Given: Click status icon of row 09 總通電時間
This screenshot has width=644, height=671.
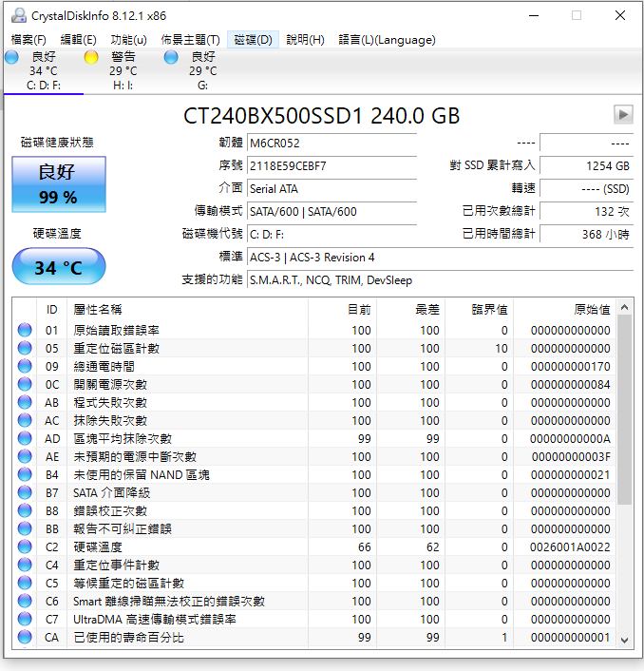Looking at the screenshot, I should click(x=25, y=366).
